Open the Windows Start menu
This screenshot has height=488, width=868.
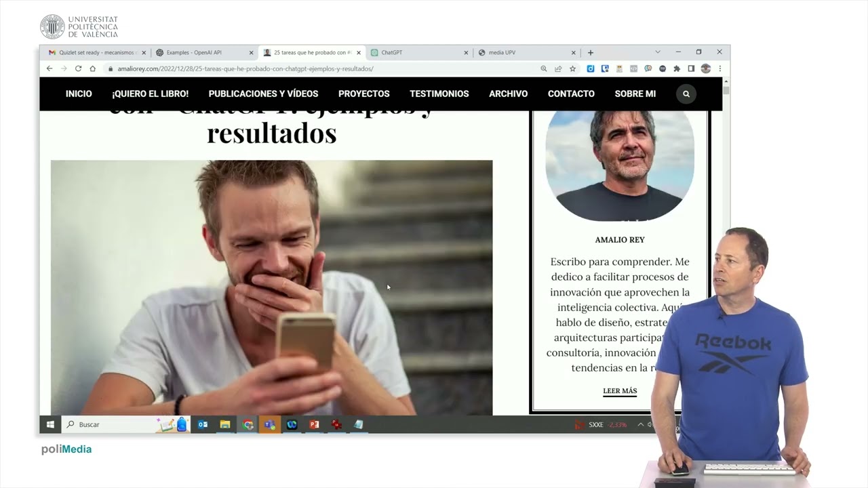pyautogui.click(x=50, y=424)
